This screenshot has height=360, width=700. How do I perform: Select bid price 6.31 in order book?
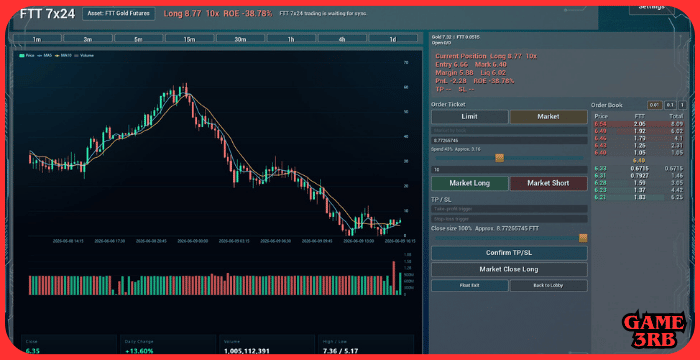click(600, 176)
